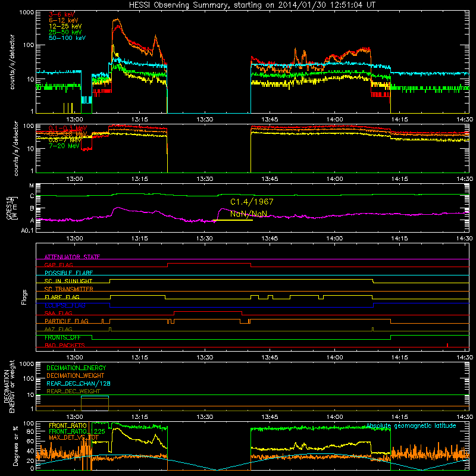Select the 6-12 keV legend label

64,20
